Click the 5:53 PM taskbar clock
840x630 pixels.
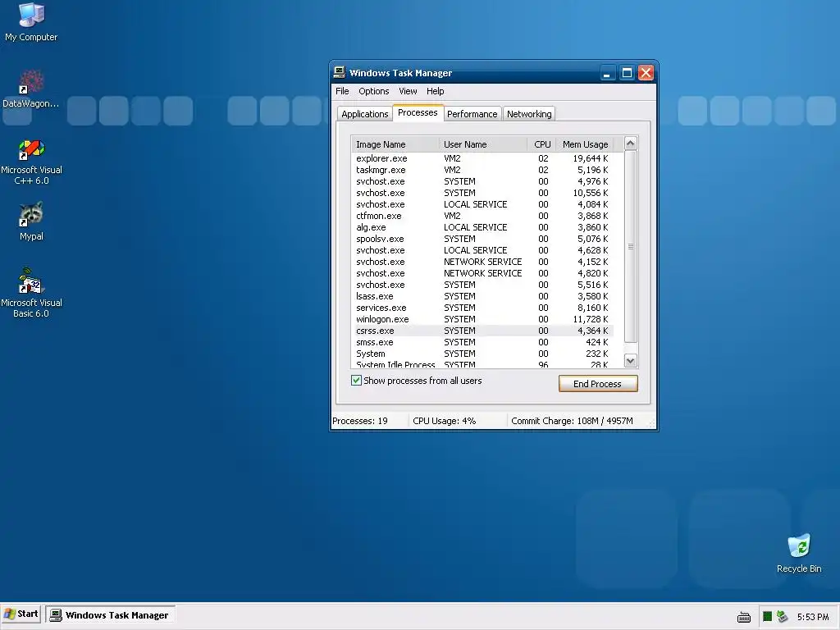click(813, 617)
